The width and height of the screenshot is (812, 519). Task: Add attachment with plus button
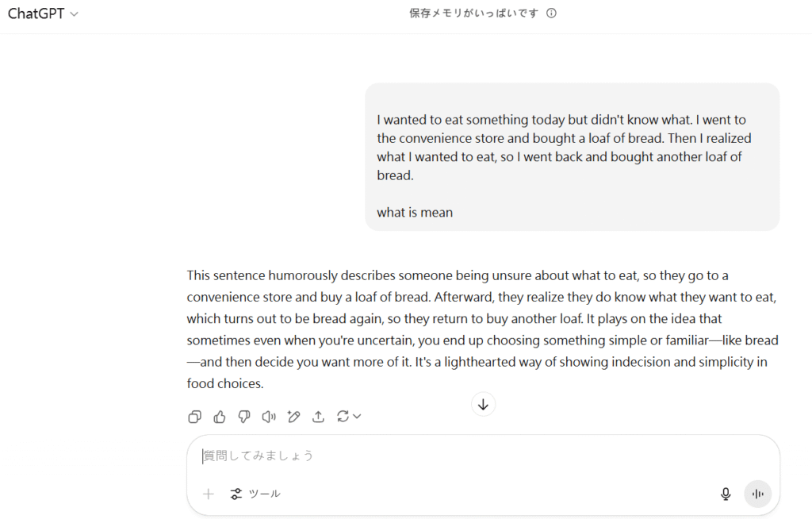(209, 494)
